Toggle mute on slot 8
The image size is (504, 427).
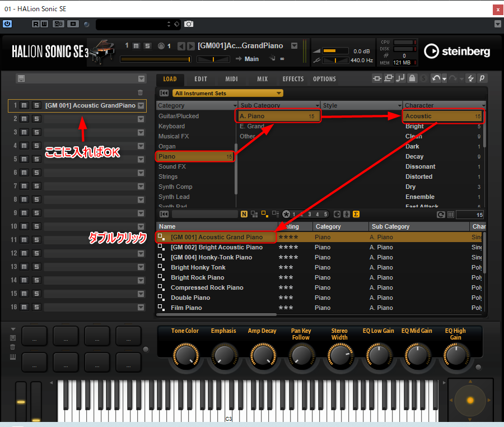tap(24, 199)
